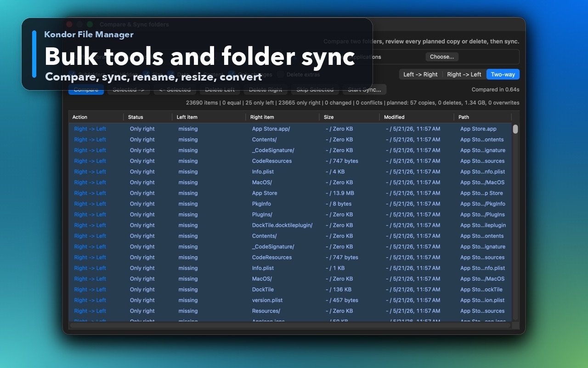Screen dimensions: 588x368
Task: Click the horizontal scrollbar below the table
Action: [x=290, y=325]
